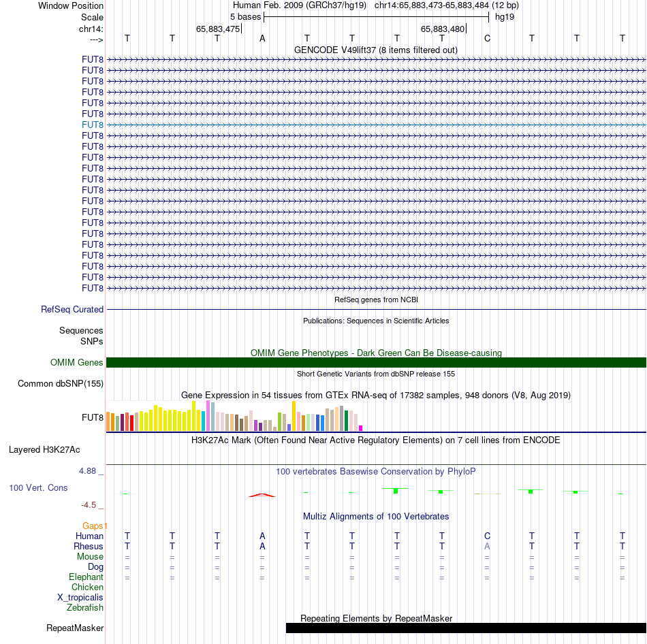Image resolution: width=647 pixels, height=644 pixels.
Task: Click the black RepeatMasker element bar
Action: 466,628
